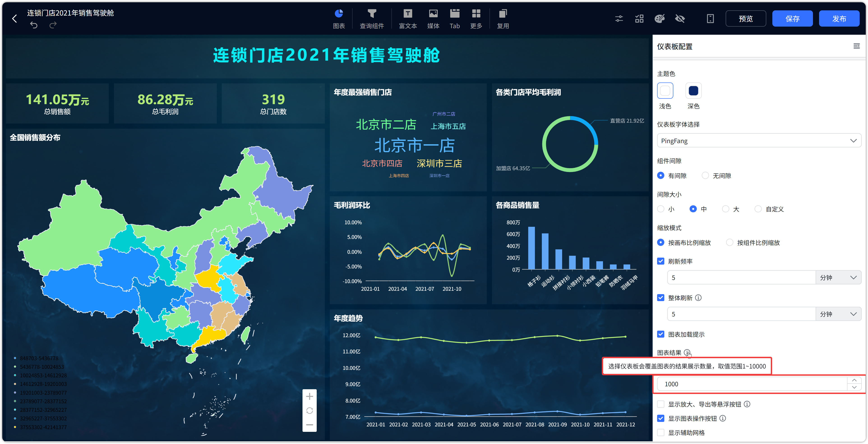Enable 显示放大、导出等悬浮按钮 checkbox
Viewport: 868px width, 444px height.
(x=661, y=404)
